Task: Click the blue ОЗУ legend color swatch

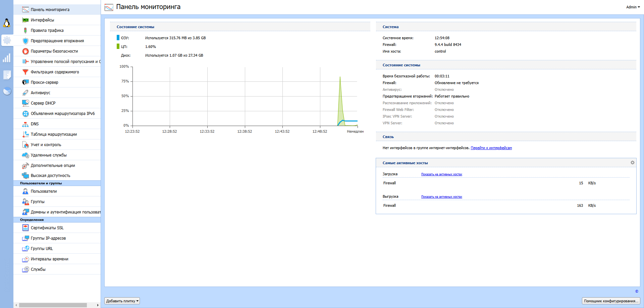Action: click(x=118, y=38)
